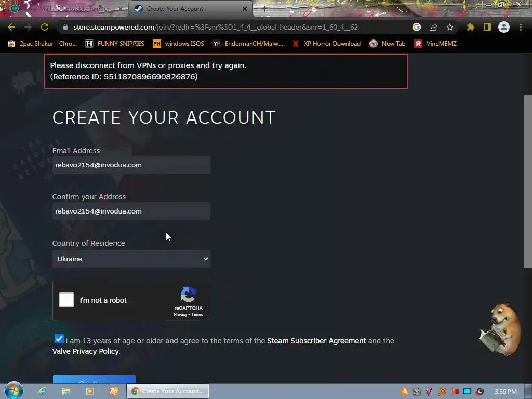This screenshot has width=532, height=399.
Task: Open the reCAPTCHA Privacy link
Action: 180,314
